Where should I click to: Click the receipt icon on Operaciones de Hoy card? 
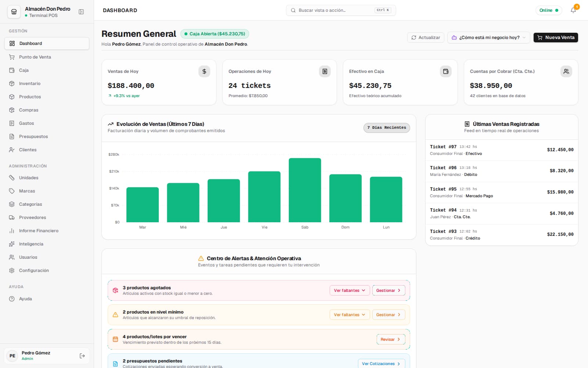325,71
